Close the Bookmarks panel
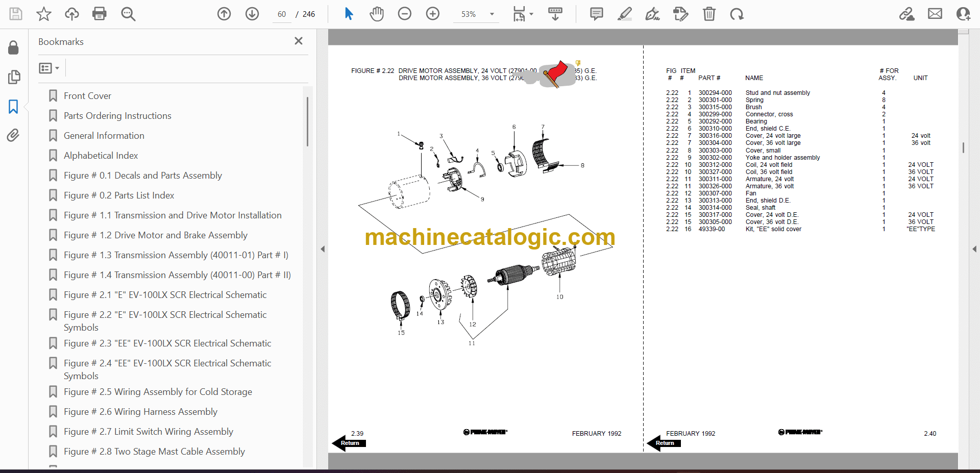 (x=299, y=41)
